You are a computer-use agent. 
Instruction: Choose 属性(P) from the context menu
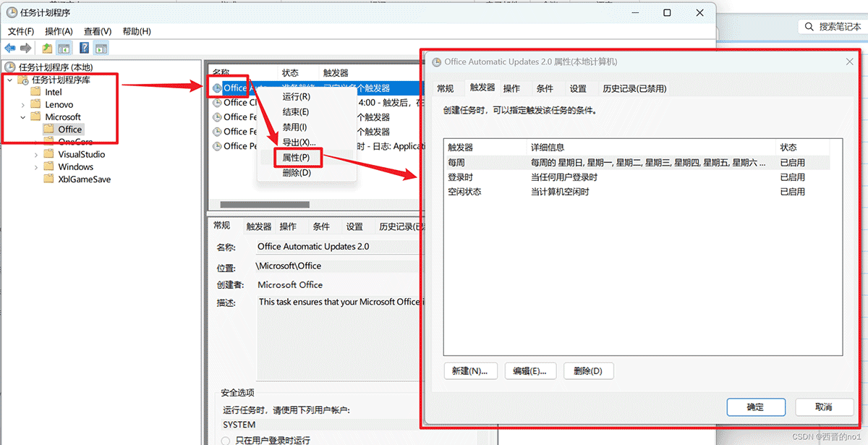click(297, 157)
